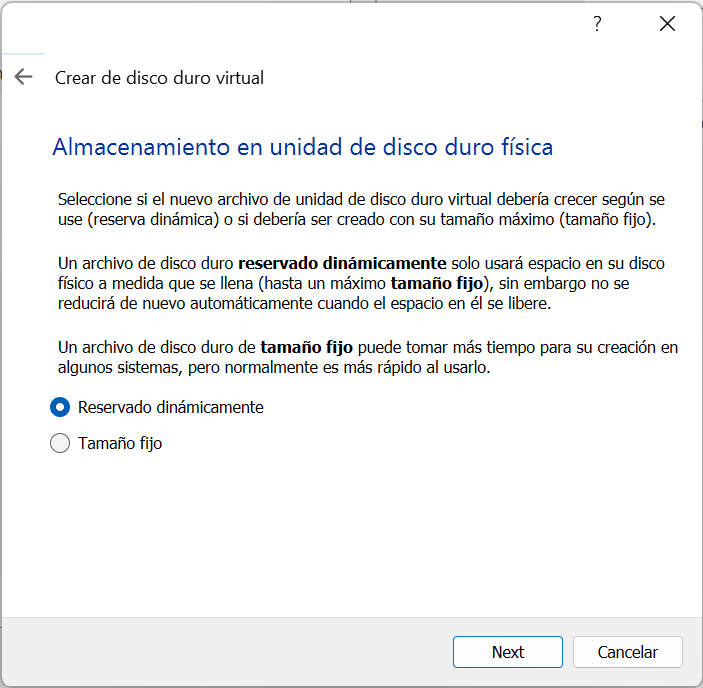Click the bold words 'reservado dinámicamente' in description
This screenshot has height=688, width=703.
(x=342, y=263)
